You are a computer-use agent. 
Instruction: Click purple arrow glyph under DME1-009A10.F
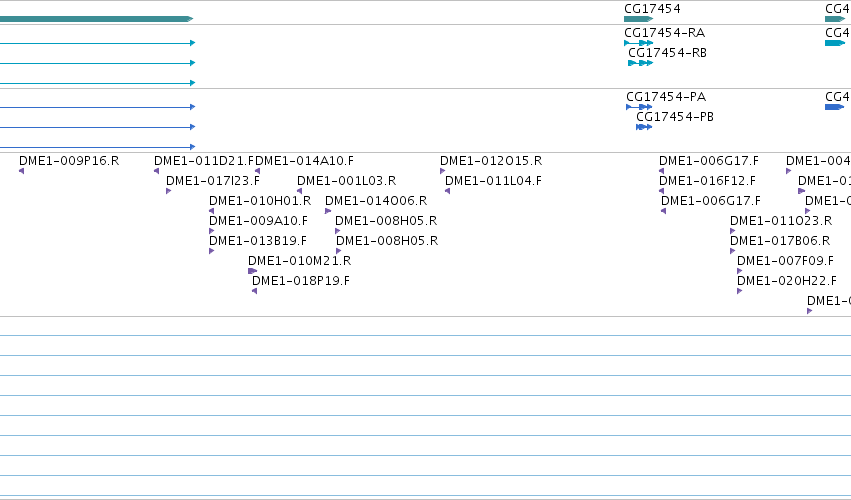[211, 231]
